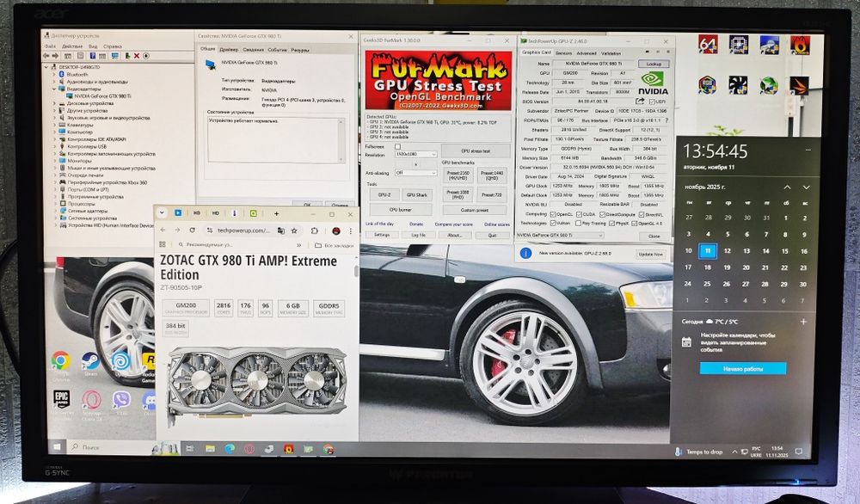Image resolution: width=860 pixels, height=504 pixels.
Task: Click the NVIDIA logo in GPU-Z
Action: point(653,84)
